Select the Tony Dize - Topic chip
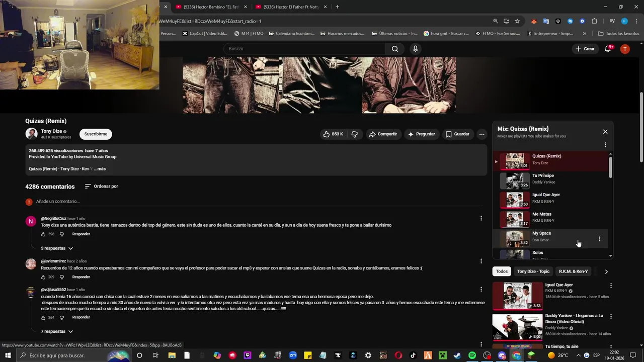The height and width of the screenshot is (362, 644). (x=533, y=271)
